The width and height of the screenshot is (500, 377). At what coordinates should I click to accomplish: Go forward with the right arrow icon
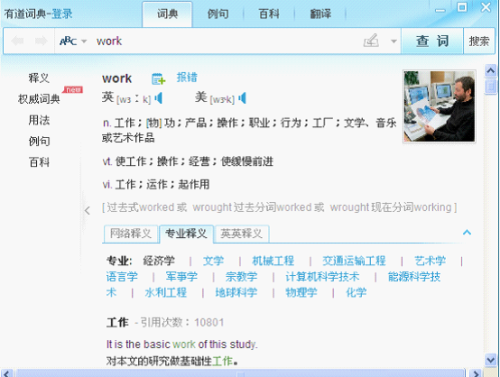click(41, 41)
